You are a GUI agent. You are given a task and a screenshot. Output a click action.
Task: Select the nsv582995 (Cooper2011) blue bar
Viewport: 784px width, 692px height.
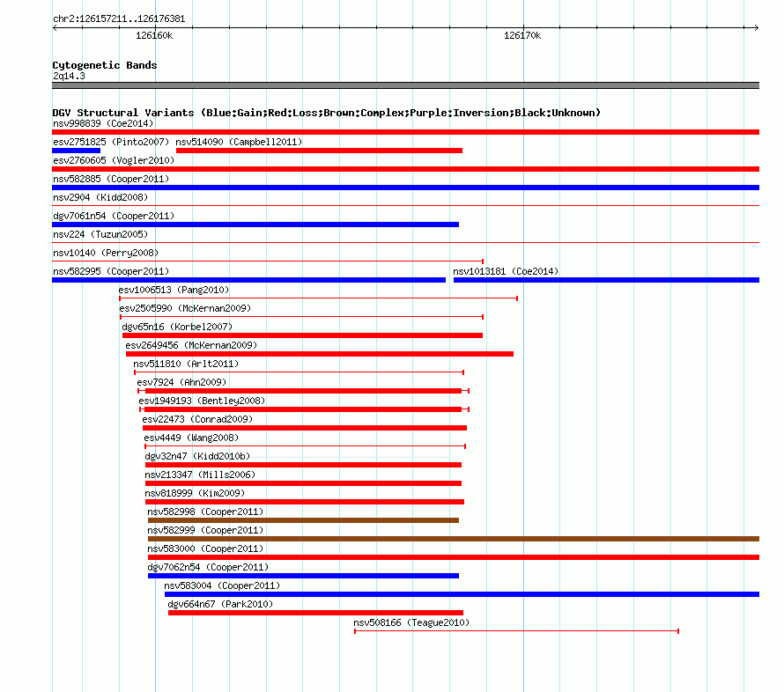click(x=248, y=280)
